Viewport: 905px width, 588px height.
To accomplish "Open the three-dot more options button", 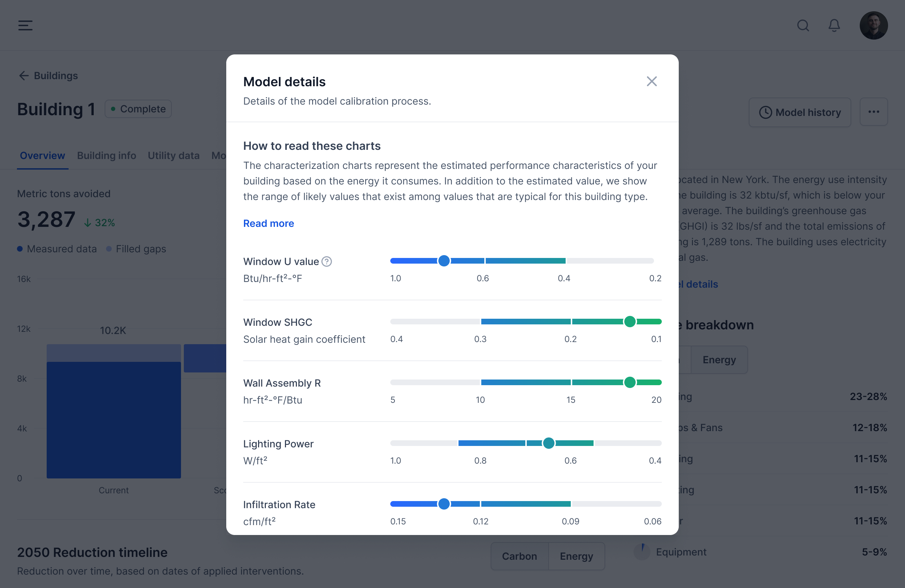I will (874, 112).
